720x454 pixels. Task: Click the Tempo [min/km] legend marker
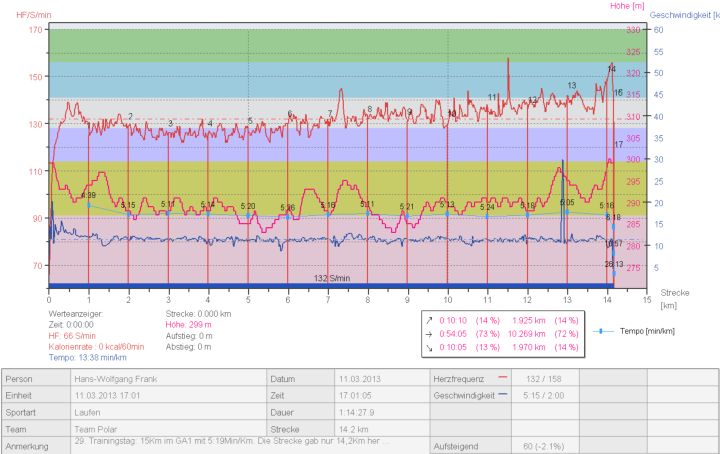[599, 329]
